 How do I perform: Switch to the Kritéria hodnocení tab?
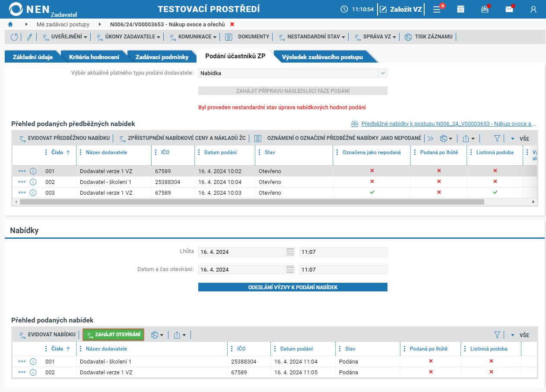point(94,57)
